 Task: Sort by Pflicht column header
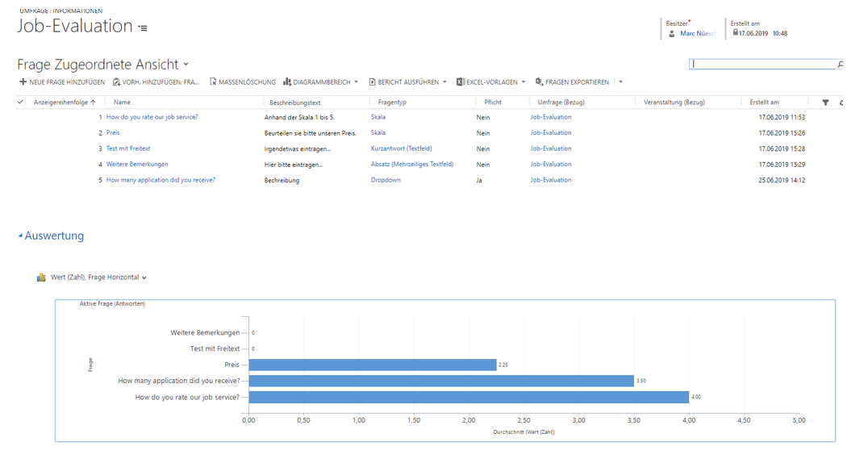493,102
